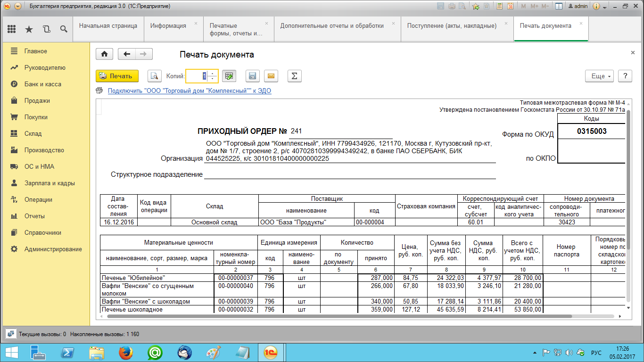Screen dimensions: 644x362
Task: Navigate forward with right arrow button
Action: coord(144,54)
